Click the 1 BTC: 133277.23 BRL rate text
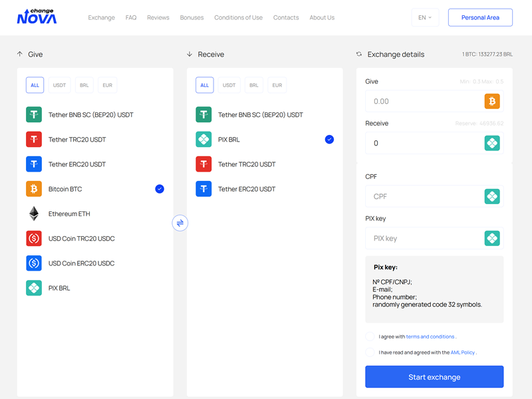 pyautogui.click(x=487, y=55)
